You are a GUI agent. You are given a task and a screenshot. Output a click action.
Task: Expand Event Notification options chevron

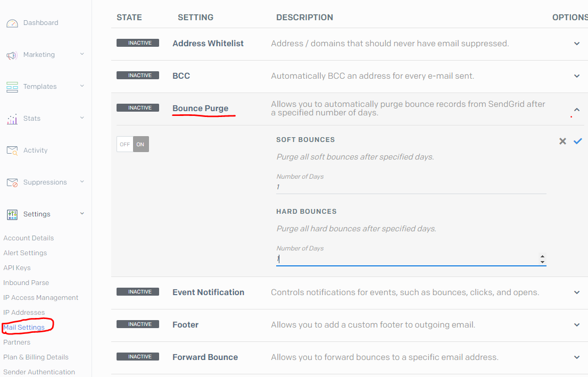(x=577, y=292)
